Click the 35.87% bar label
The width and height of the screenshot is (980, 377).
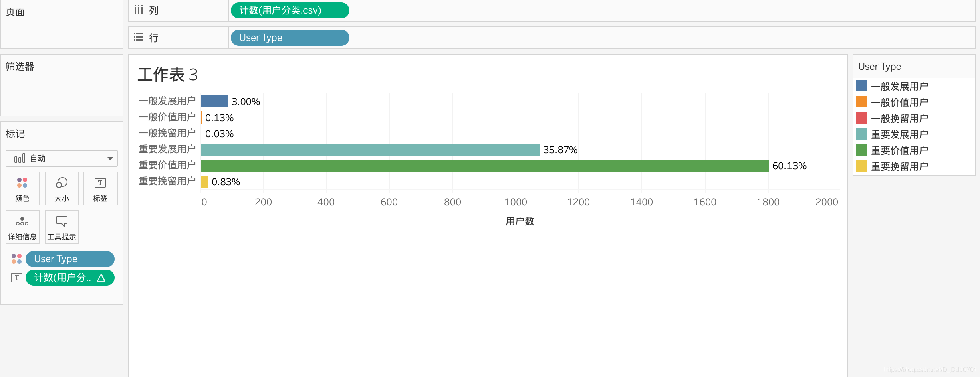(560, 150)
